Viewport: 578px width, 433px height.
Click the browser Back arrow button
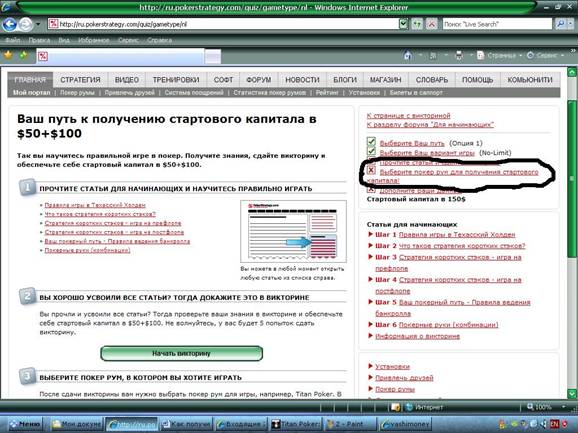point(10,24)
